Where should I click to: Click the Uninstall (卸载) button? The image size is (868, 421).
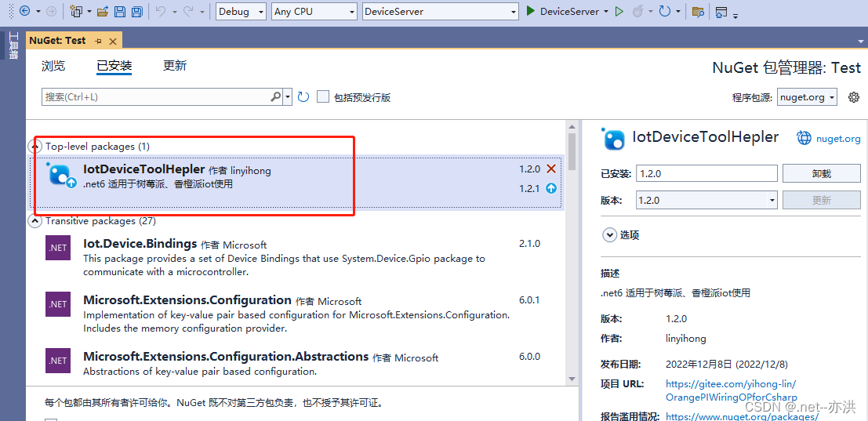click(822, 173)
